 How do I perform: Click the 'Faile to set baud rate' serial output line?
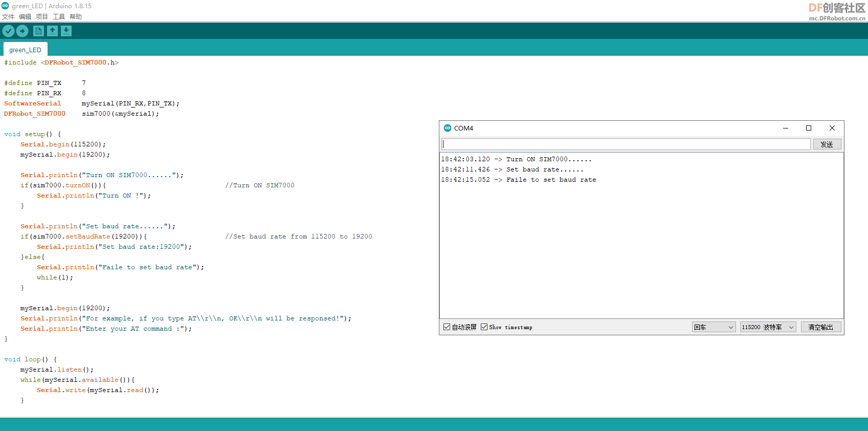pyautogui.click(x=519, y=180)
